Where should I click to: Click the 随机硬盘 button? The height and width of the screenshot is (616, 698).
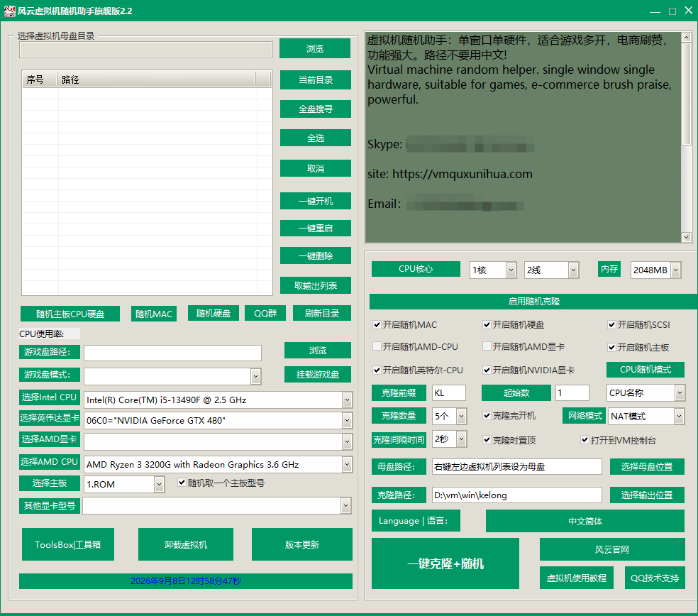(214, 313)
